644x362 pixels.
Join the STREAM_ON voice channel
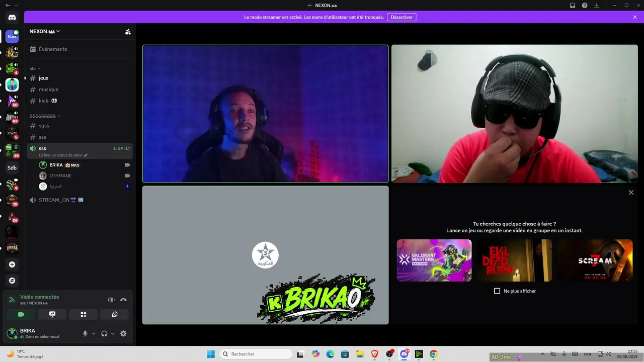(x=80, y=200)
